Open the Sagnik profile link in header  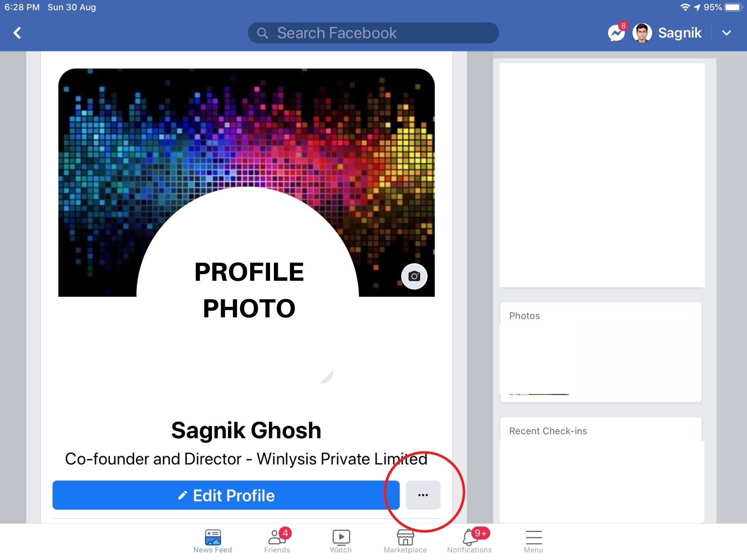click(x=679, y=33)
